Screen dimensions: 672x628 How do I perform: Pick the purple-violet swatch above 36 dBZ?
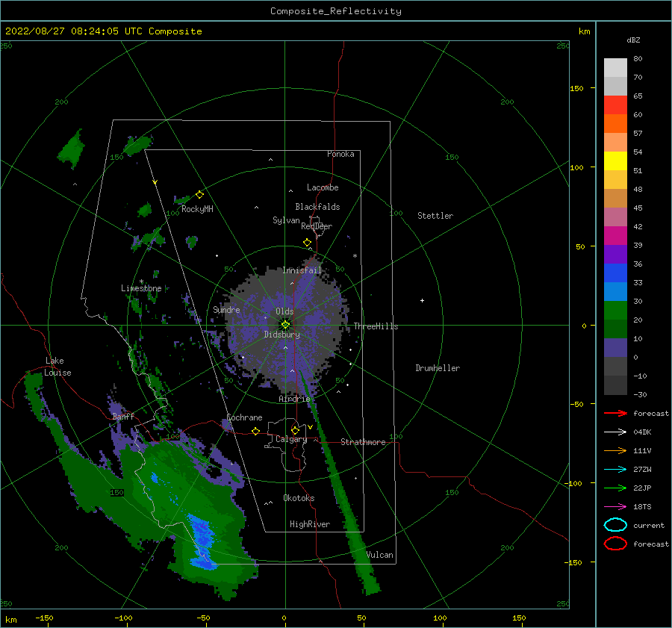615,254
